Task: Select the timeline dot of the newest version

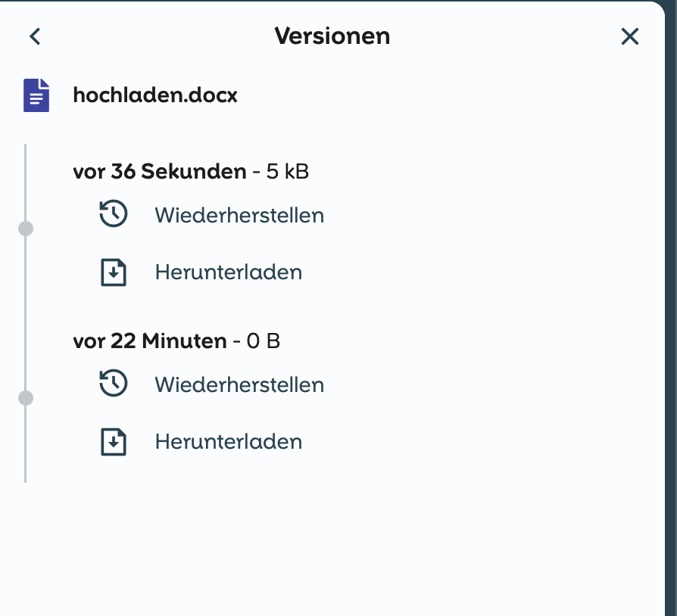Action: click(26, 229)
